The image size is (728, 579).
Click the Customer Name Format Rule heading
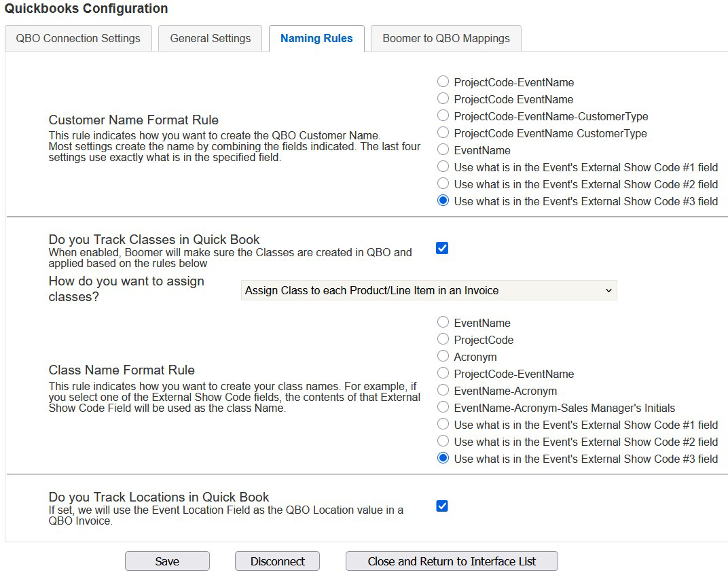[x=134, y=120]
